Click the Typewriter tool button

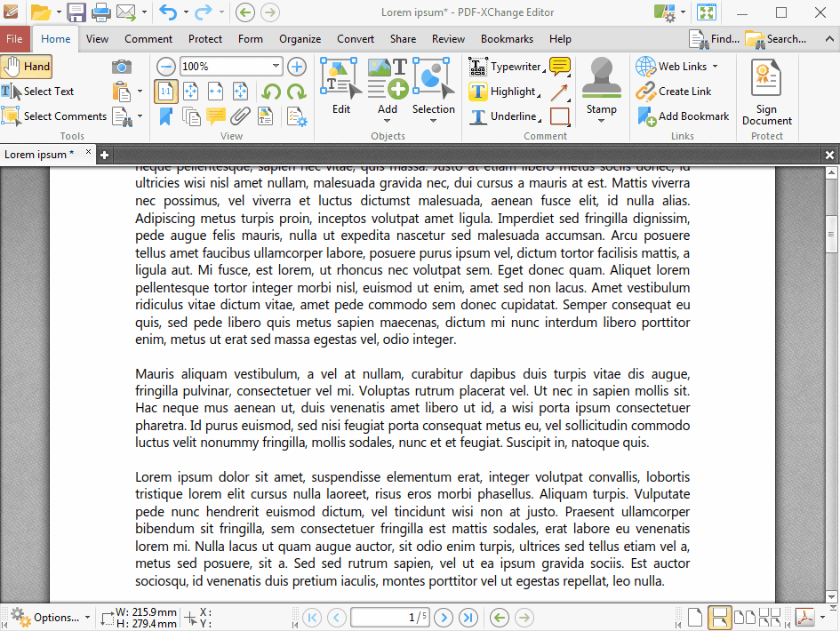pyautogui.click(x=507, y=67)
